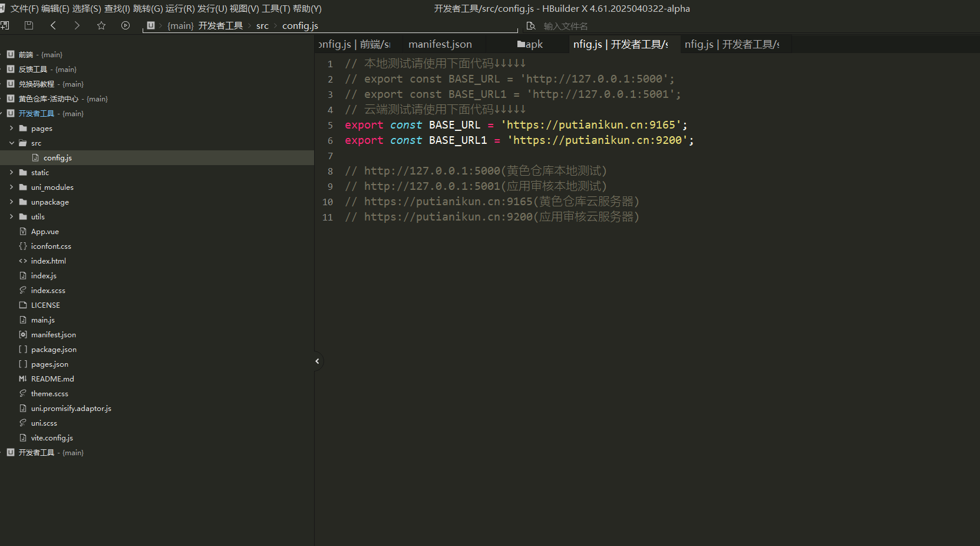Collapse the src folder
This screenshot has width=980, height=546.
tap(11, 143)
